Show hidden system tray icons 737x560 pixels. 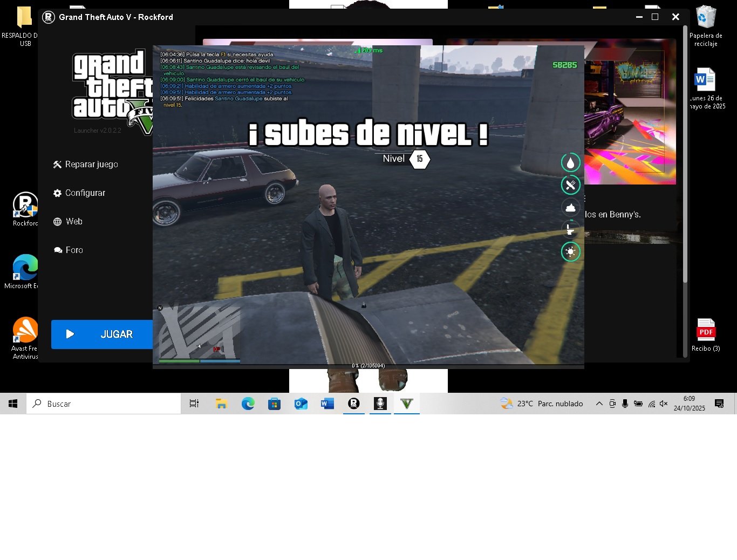tap(599, 404)
